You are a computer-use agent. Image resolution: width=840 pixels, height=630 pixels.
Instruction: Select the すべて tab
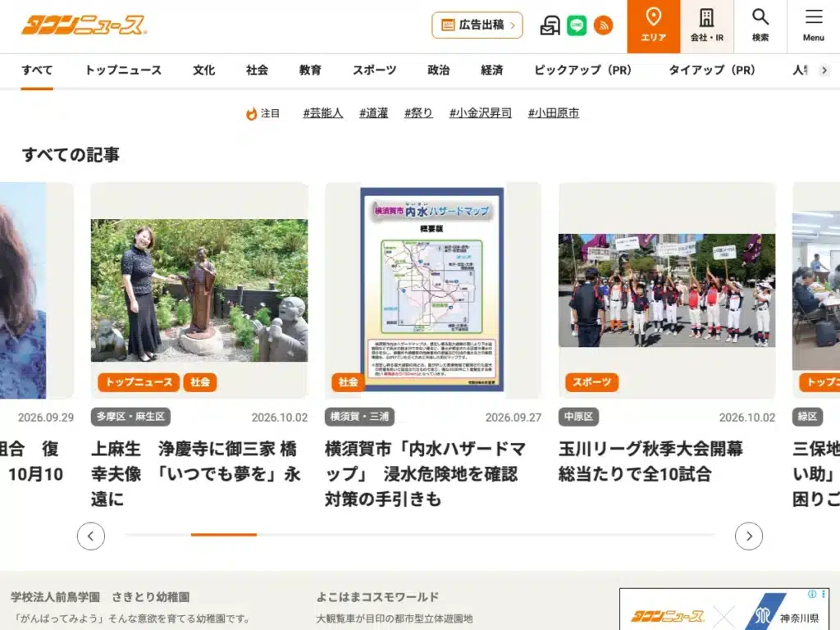37,71
